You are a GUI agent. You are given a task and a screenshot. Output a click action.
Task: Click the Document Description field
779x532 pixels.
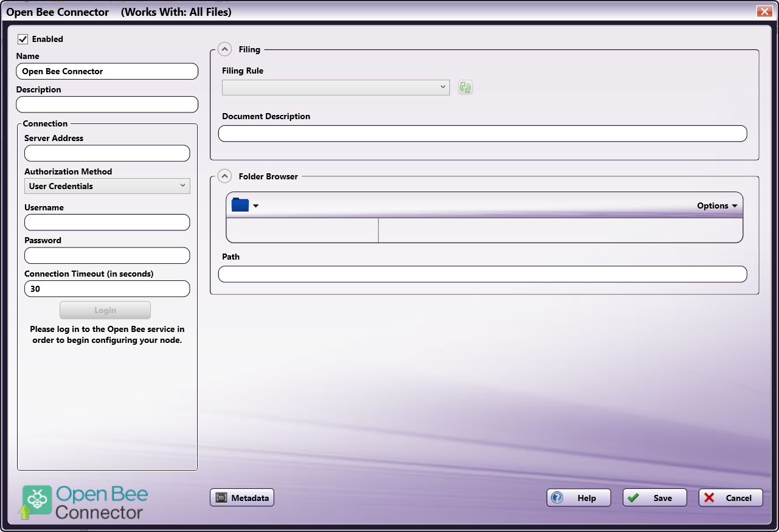click(x=482, y=134)
